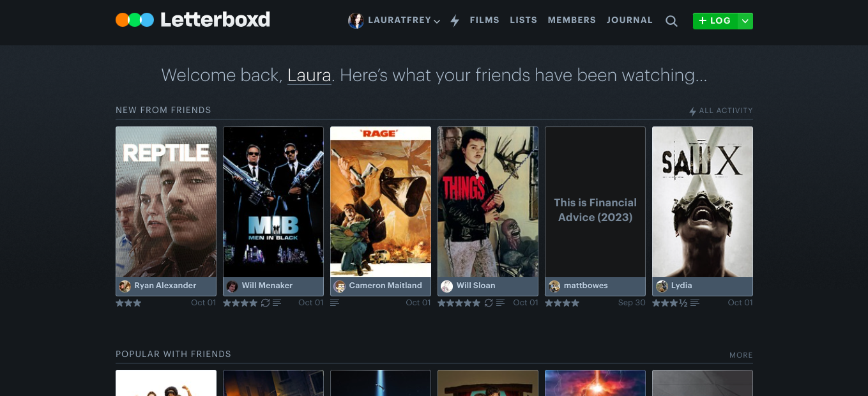
Task: Open the Journal page
Action: [x=629, y=20]
